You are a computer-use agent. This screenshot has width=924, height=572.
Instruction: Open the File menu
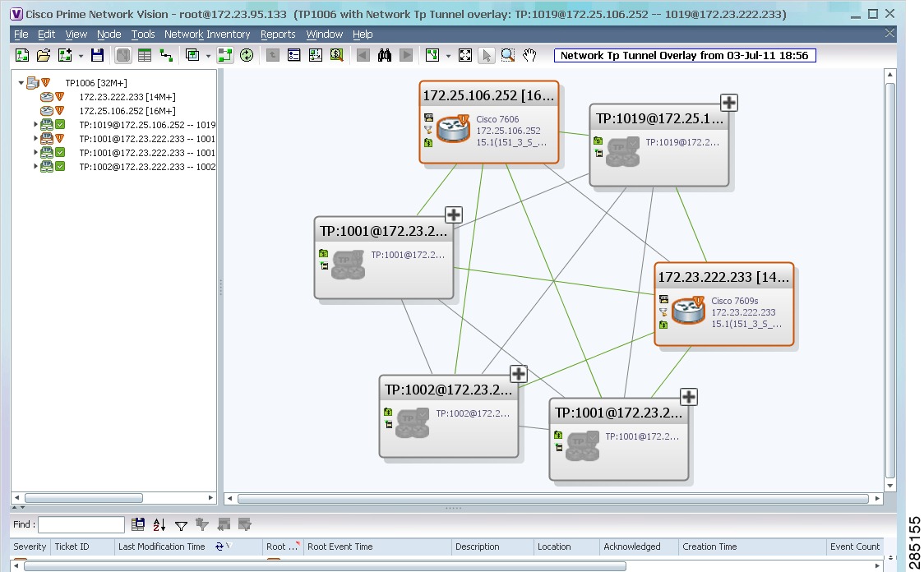(21, 35)
